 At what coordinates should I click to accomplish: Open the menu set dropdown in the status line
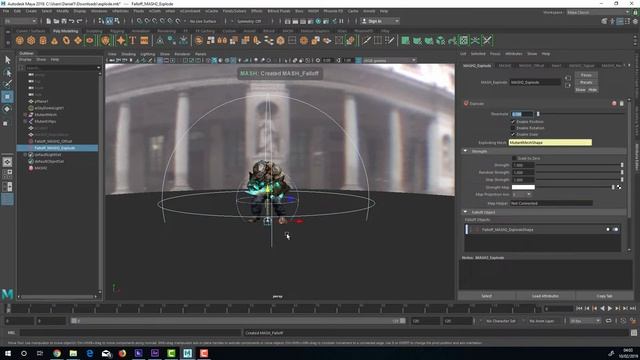[20, 21]
